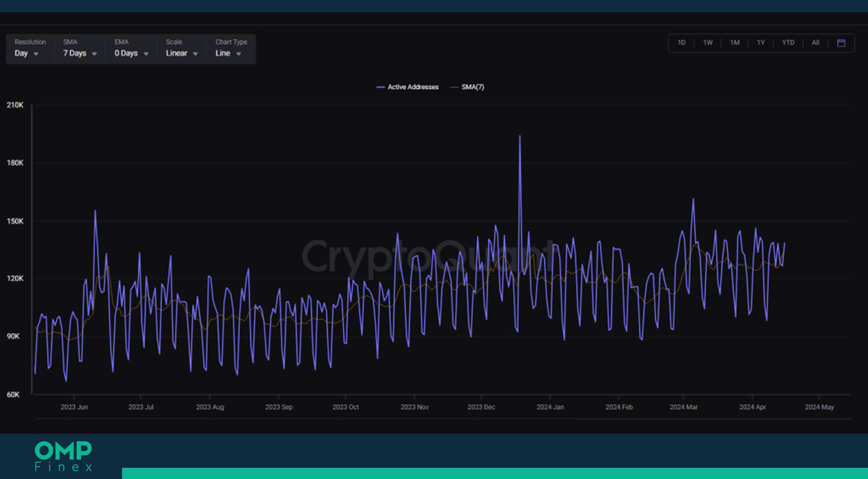
Task: Click the 2023 Oct axis label
Action: [346, 407]
